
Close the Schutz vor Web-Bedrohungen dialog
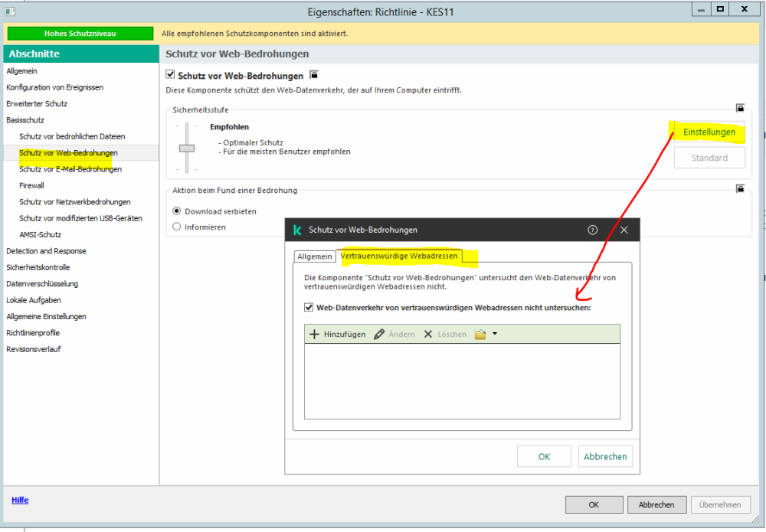coord(624,230)
